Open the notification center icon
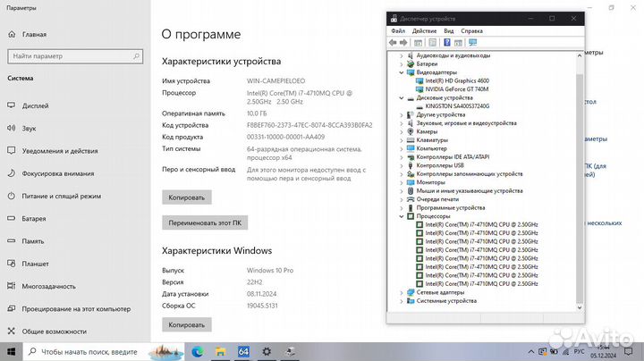Image resolution: width=644 pixels, height=361 pixels. [629, 351]
